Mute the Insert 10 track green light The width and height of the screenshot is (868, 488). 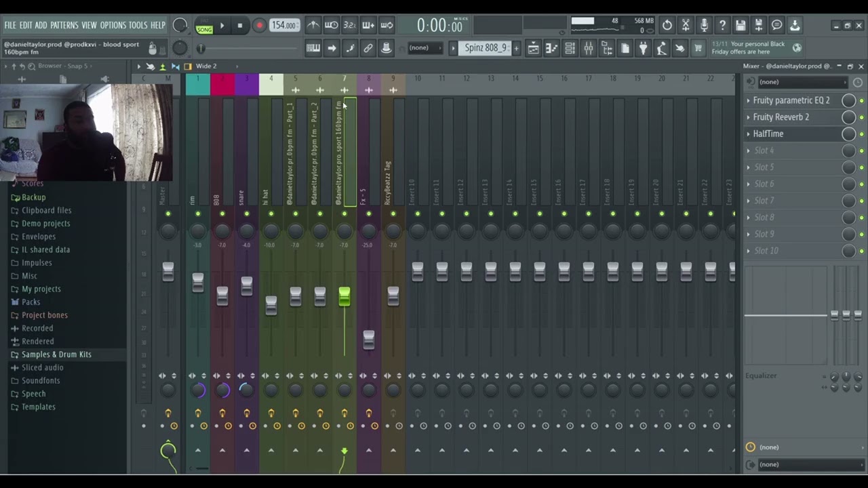click(x=418, y=214)
